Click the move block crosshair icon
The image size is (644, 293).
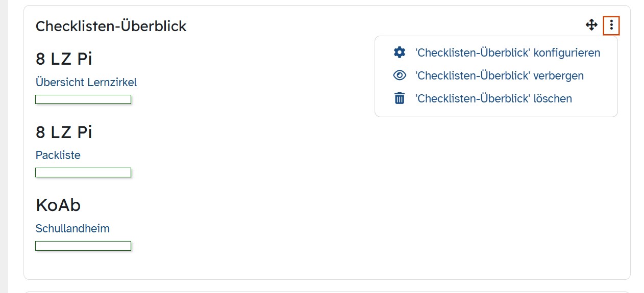click(591, 25)
